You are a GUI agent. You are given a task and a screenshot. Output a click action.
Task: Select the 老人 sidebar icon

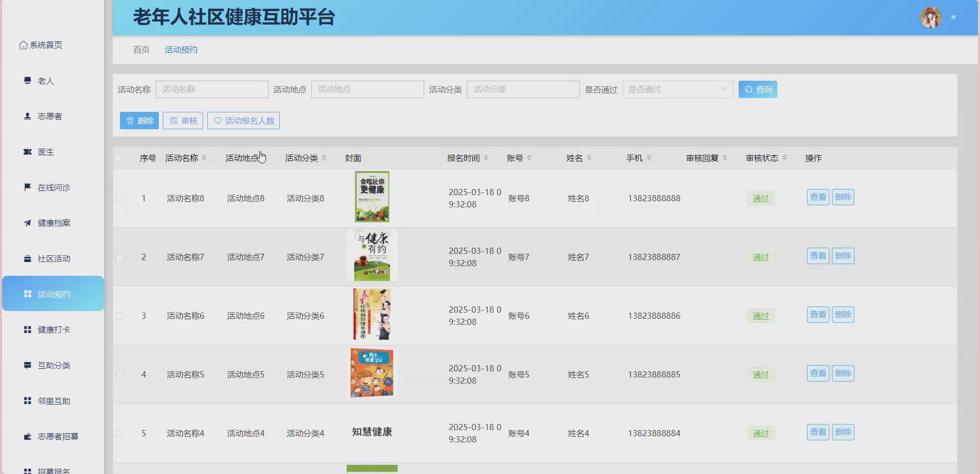pyautogui.click(x=28, y=81)
